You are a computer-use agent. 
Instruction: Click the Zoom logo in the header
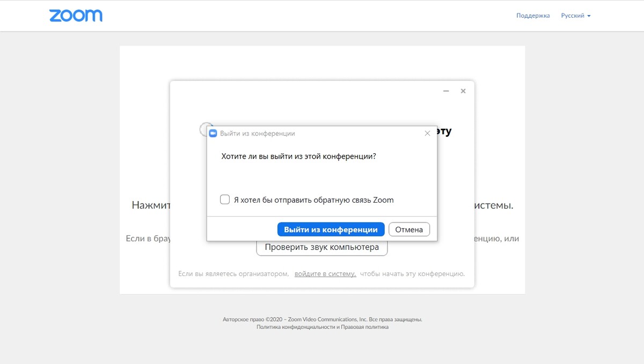(76, 16)
